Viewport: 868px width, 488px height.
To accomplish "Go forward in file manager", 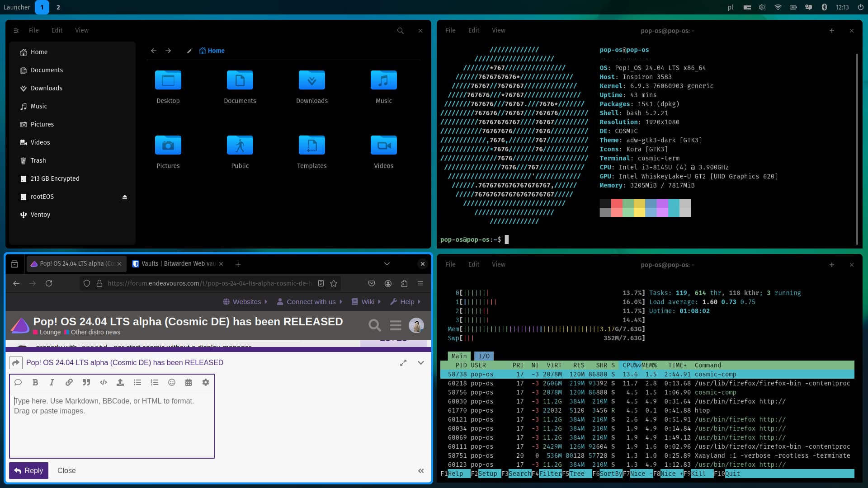I will coord(168,51).
